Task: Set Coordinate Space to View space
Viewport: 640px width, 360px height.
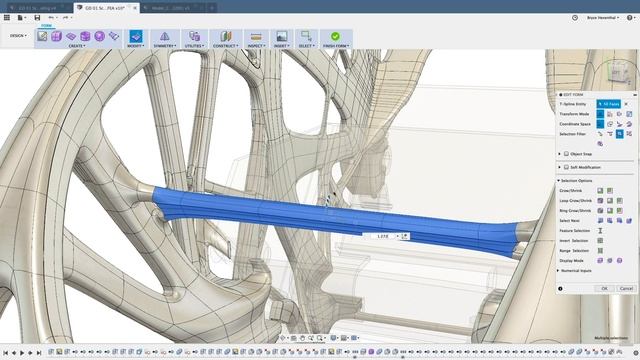Action: [610, 124]
